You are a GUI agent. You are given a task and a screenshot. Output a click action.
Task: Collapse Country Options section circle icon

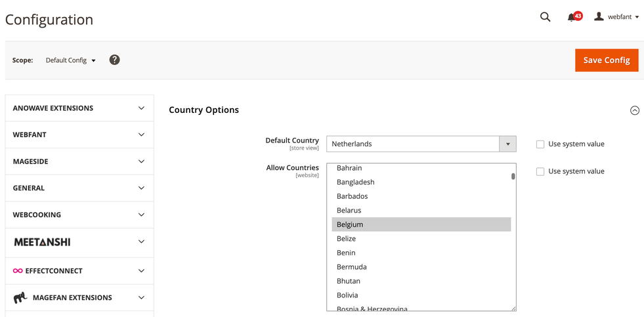634,110
